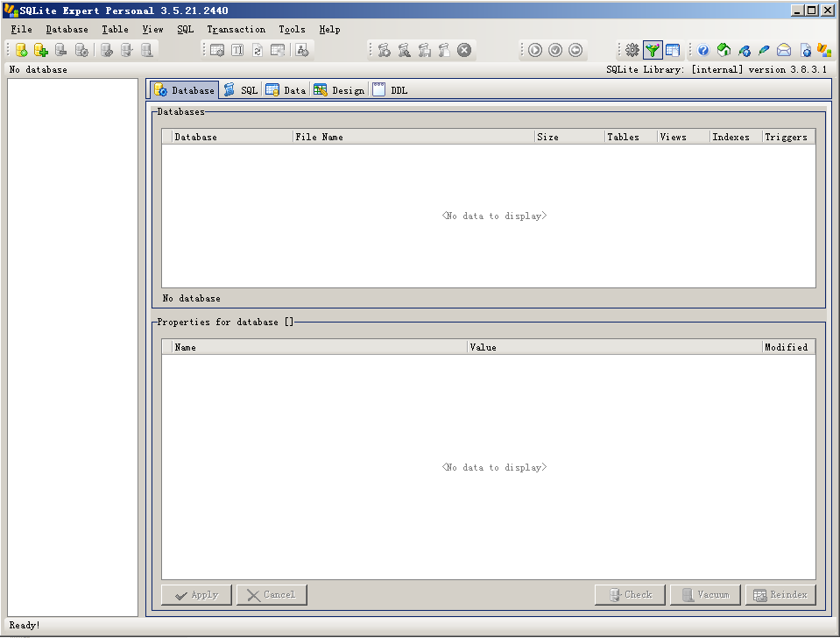Open the Database menu
840x638 pixels.
pos(67,30)
